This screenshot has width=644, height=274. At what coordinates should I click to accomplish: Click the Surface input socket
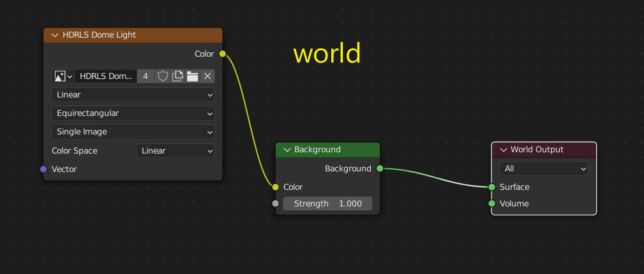[492, 187]
